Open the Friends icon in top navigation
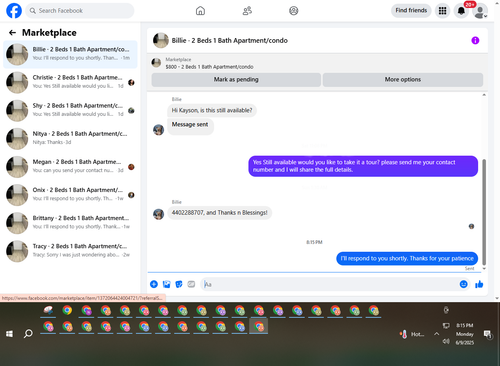The width and height of the screenshot is (500, 366). pyautogui.click(x=247, y=11)
